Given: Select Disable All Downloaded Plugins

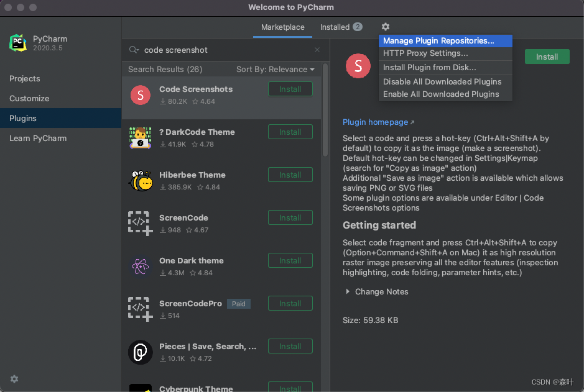Looking at the screenshot, I should [x=445, y=81].
